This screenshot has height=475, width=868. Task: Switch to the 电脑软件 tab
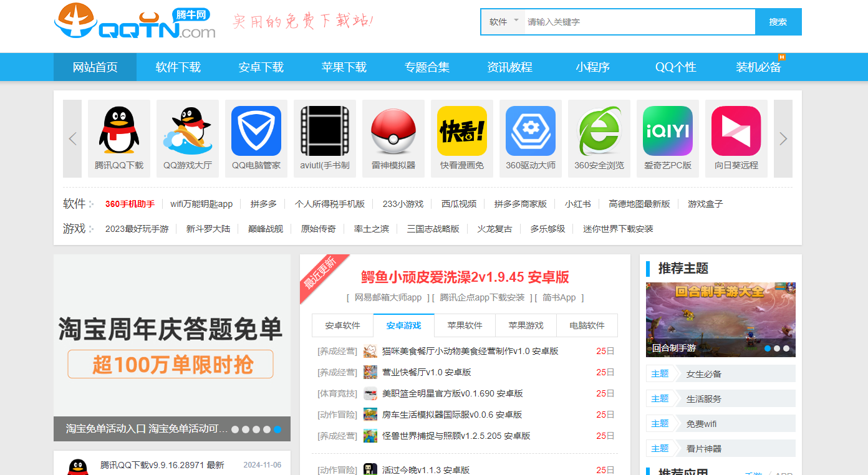(586, 325)
